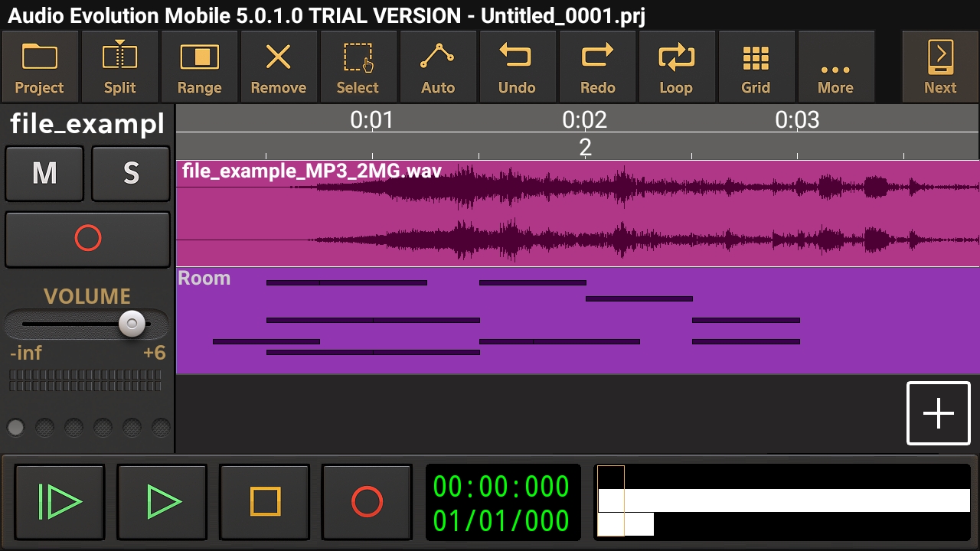Toggle Loop playback mode
The image size is (980, 551).
pyautogui.click(x=676, y=67)
